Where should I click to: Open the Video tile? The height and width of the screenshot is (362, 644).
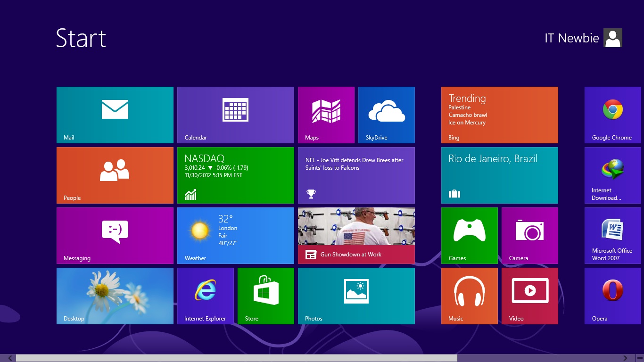(x=530, y=296)
